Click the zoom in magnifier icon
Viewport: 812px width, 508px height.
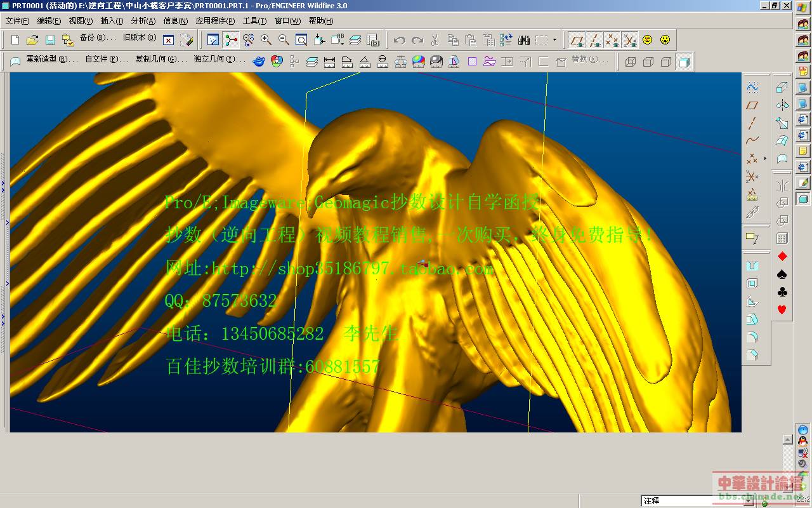click(266, 40)
